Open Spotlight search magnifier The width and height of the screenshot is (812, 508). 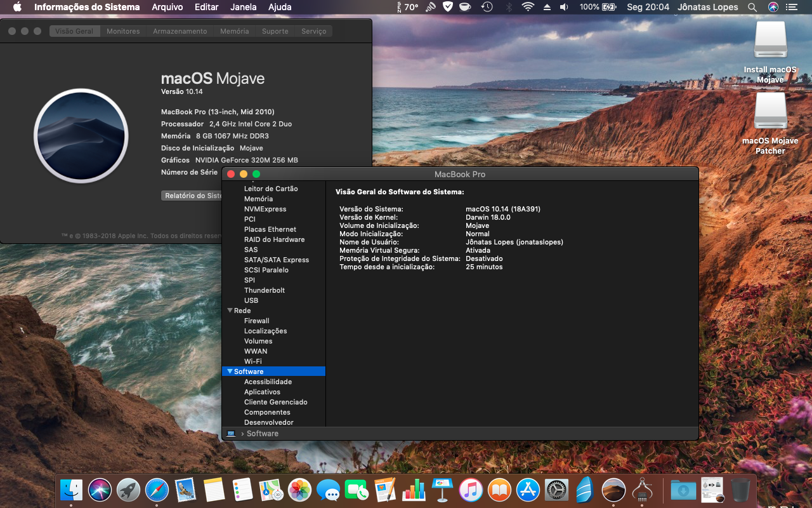point(752,7)
